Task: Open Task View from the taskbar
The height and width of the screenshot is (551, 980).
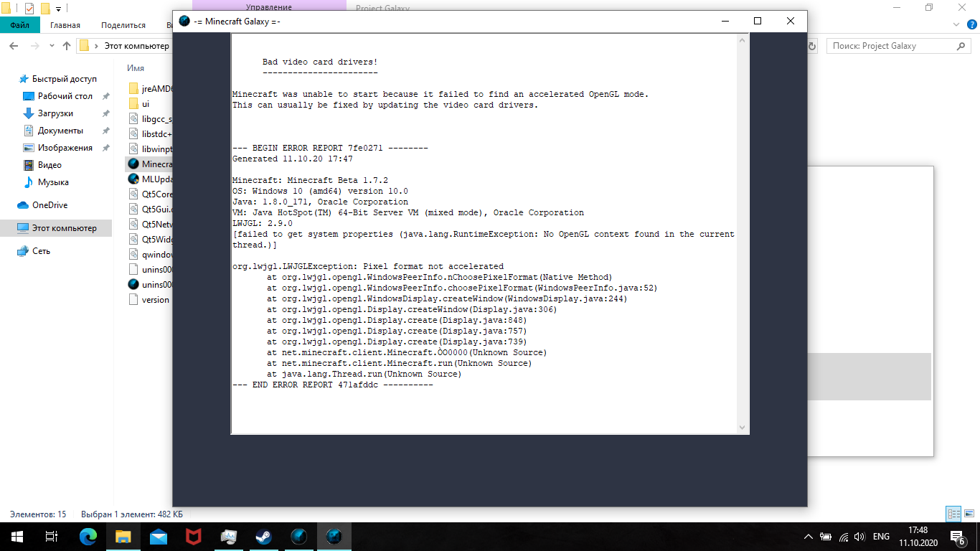Action: pos(51,536)
